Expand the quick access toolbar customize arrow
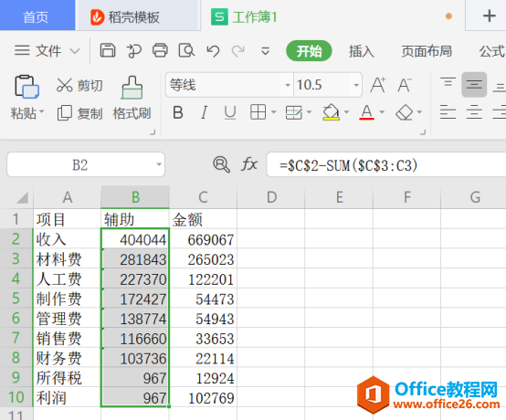506x420 pixels. click(265, 51)
